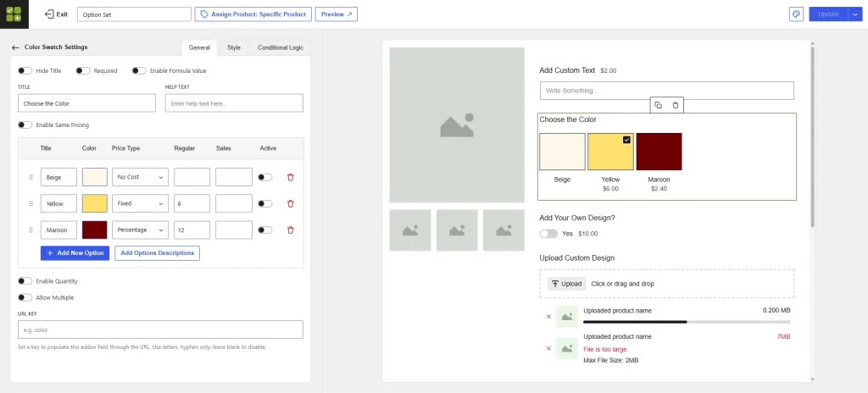Click the URL Key input field
The height and width of the screenshot is (393, 868).
[x=160, y=329]
